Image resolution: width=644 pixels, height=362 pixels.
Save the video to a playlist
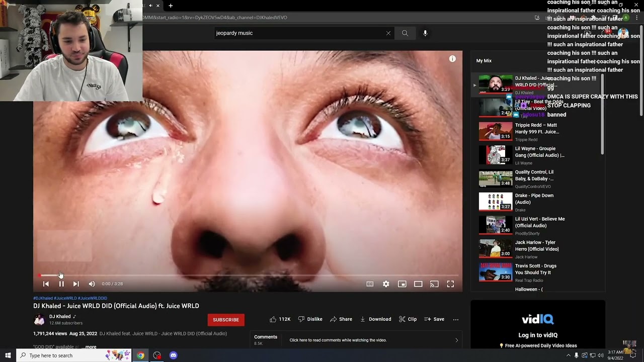click(434, 319)
